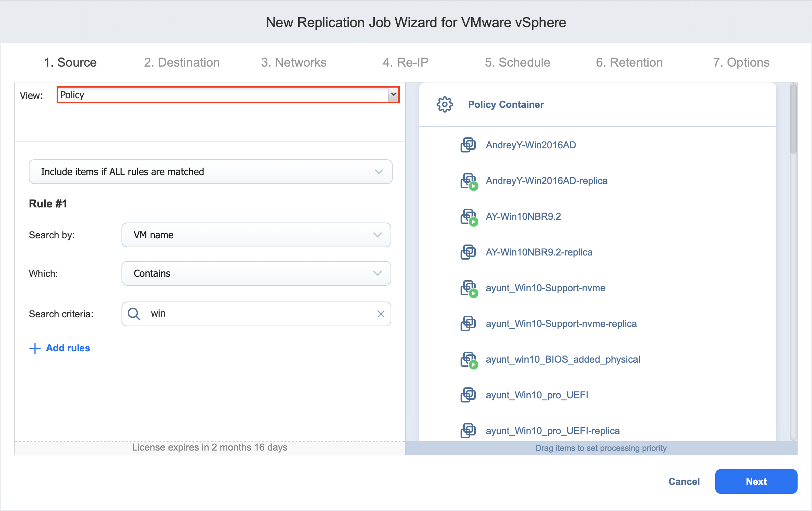Select ayunt_win10_BIOS_added_physical in the list

point(563,359)
